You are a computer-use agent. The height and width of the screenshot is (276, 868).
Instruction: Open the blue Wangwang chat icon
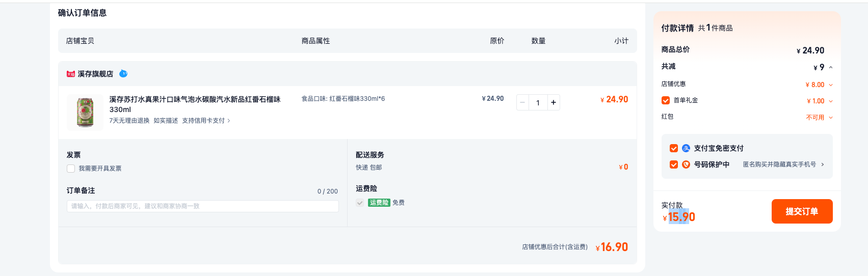tap(123, 74)
